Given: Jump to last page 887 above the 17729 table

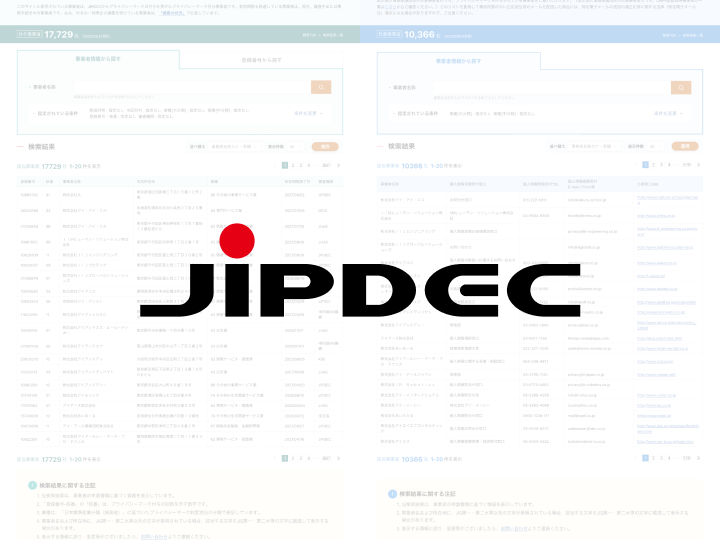Looking at the screenshot, I should pyautogui.click(x=326, y=165).
